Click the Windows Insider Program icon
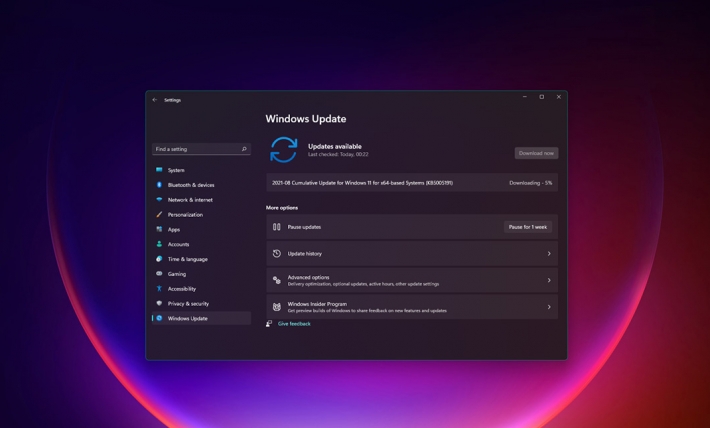This screenshot has width=710, height=428. (277, 307)
